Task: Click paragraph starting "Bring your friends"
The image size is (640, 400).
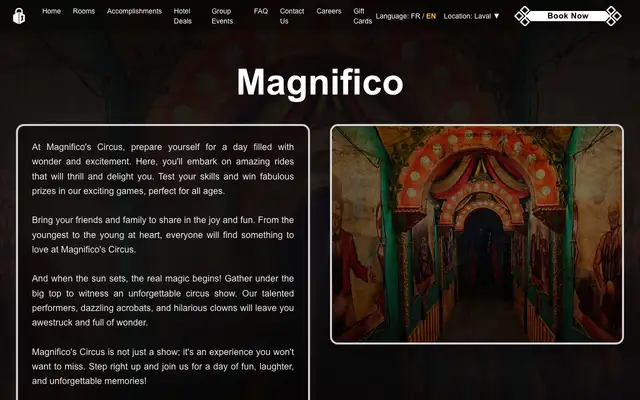Action: (163, 235)
